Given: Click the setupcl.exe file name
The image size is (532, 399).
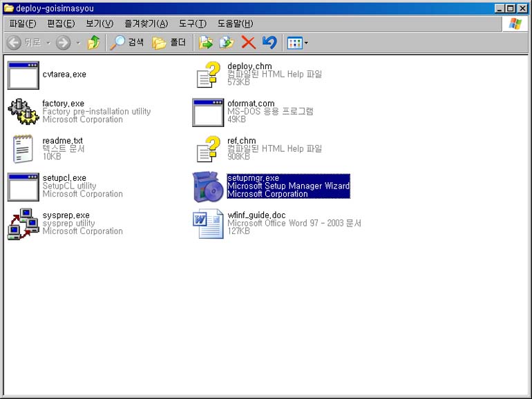Looking at the screenshot, I should [x=64, y=178].
